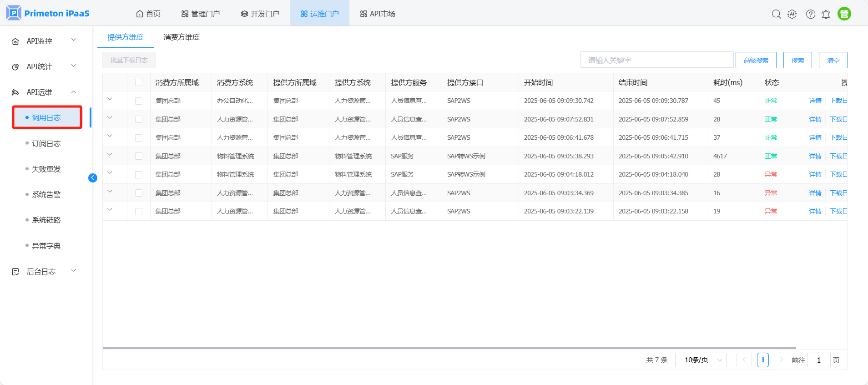
Task: Click the horizontal scrollbar under the table
Action: [449, 348]
